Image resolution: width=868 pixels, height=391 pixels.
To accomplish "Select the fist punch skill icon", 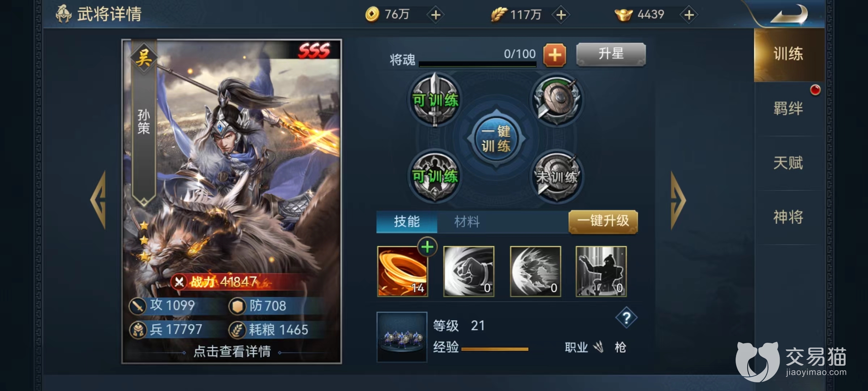I will tap(469, 272).
